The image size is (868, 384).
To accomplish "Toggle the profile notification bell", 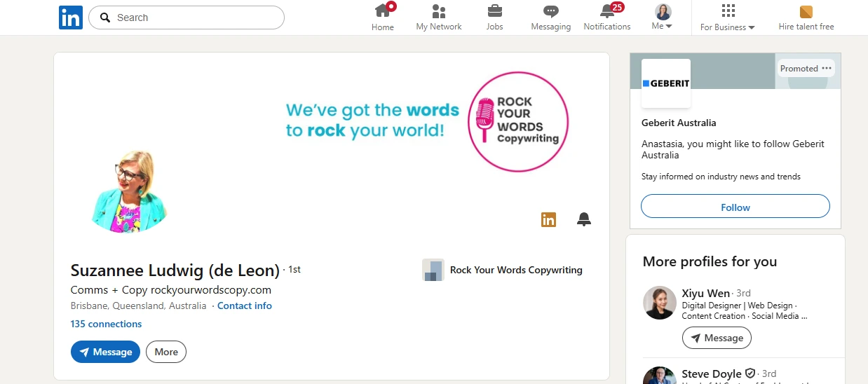I will [584, 219].
